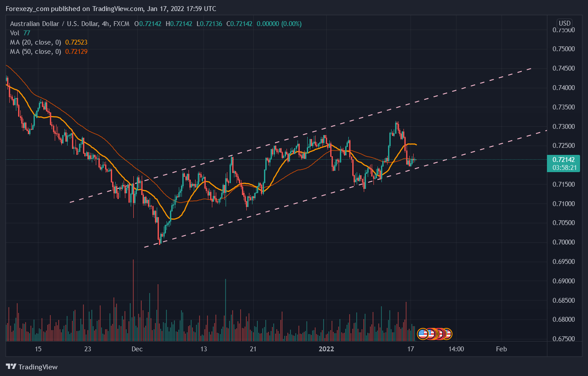The height and width of the screenshot is (376, 588).
Task: Click the 2022 label on the time axis
Action: pyautogui.click(x=326, y=349)
